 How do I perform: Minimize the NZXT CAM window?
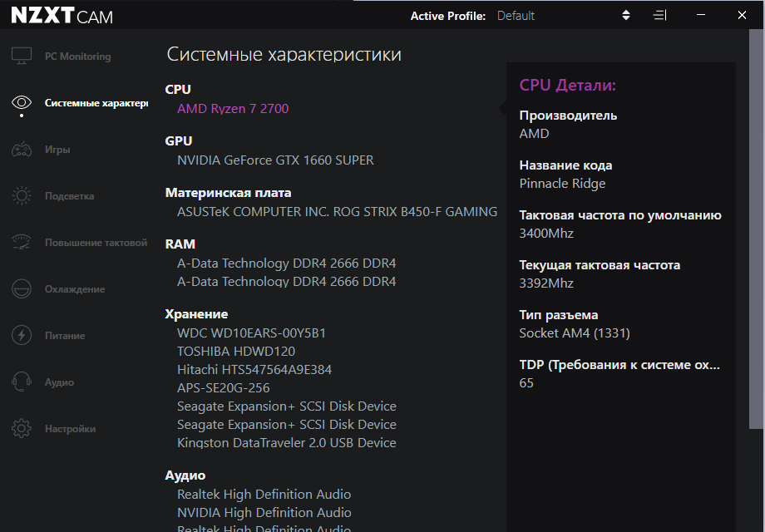coord(701,15)
